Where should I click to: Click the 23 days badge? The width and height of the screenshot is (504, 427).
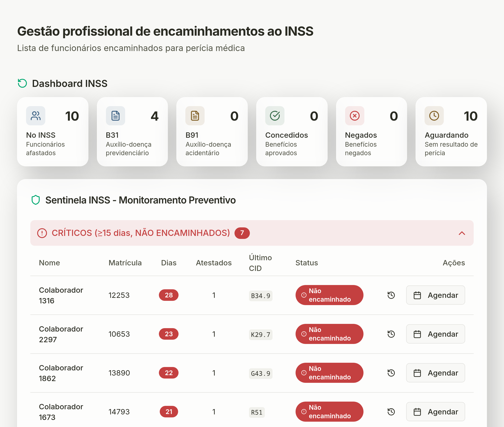pyautogui.click(x=169, y=334)
